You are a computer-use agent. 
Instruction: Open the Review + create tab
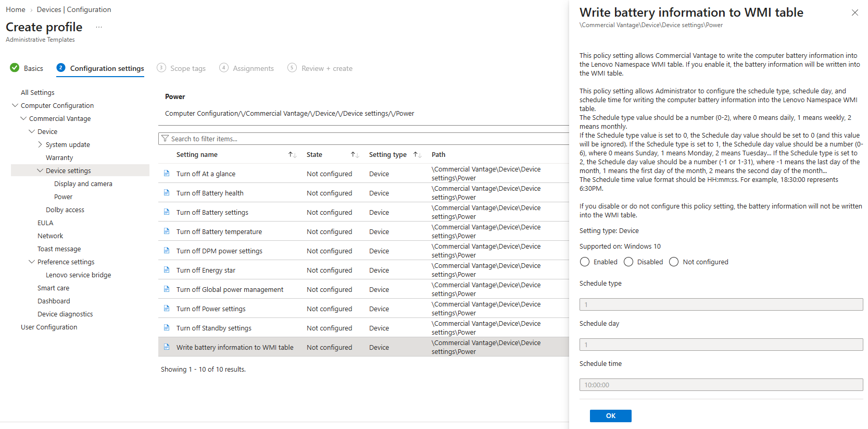(327, 68)
